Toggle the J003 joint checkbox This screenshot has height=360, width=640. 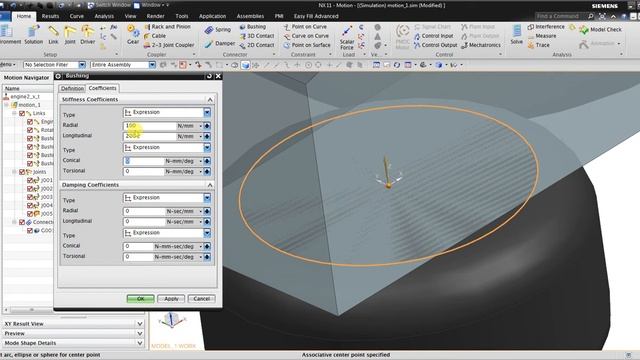pyautogui.click(x=30, y=197)
